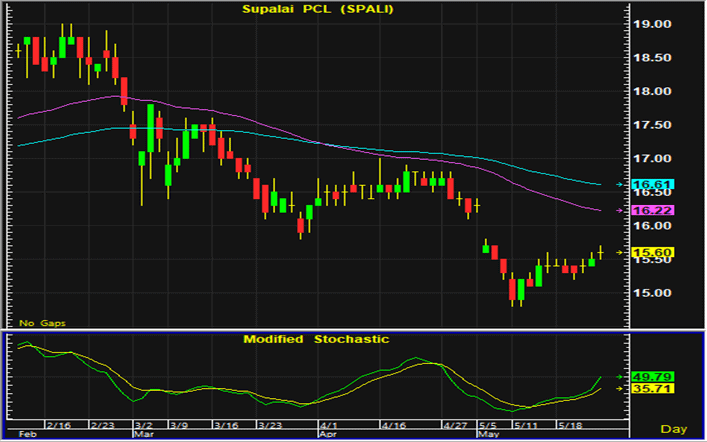The height and width of the screenshot is (442, 707).
Task: Click the 17.50 price axis label
Action: [x=652, y=125]
